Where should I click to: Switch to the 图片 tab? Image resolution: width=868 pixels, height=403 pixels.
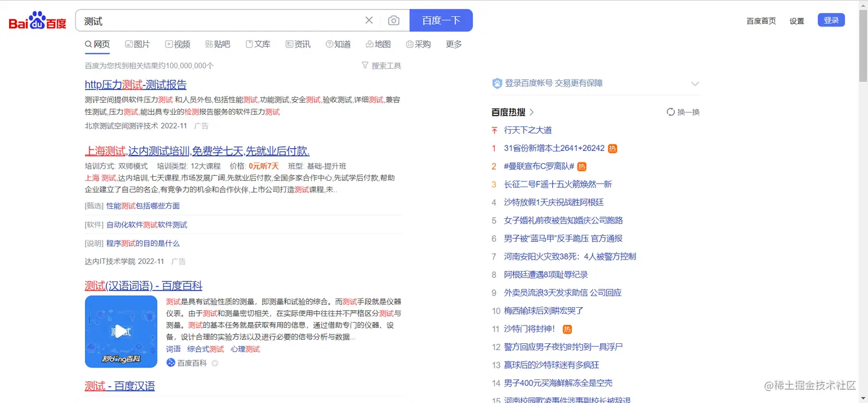[137, 44]
